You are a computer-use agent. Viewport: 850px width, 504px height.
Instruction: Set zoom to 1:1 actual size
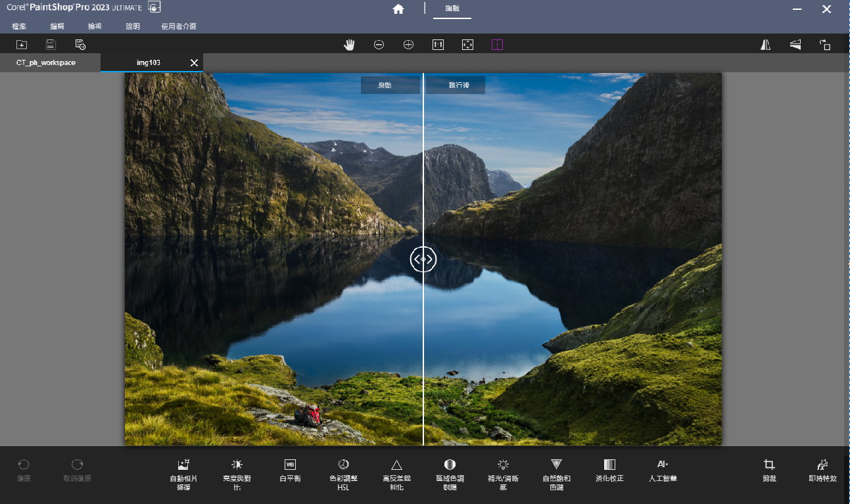click(x=438, y=45)
